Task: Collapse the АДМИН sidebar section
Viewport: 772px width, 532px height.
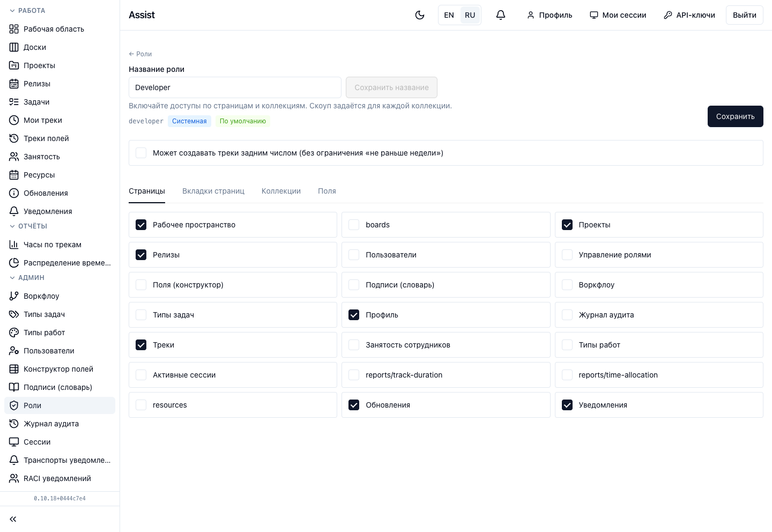Action: tap(27, 278)
